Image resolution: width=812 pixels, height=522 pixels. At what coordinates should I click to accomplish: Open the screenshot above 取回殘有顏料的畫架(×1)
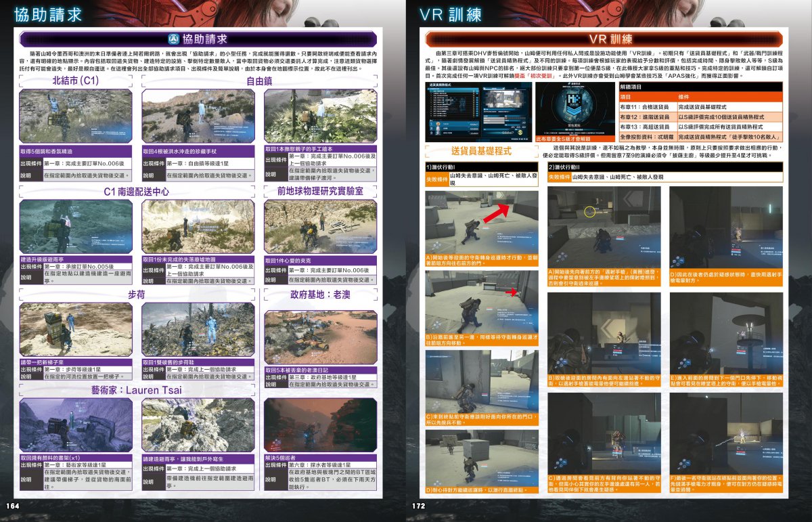(x=76, y=425)
